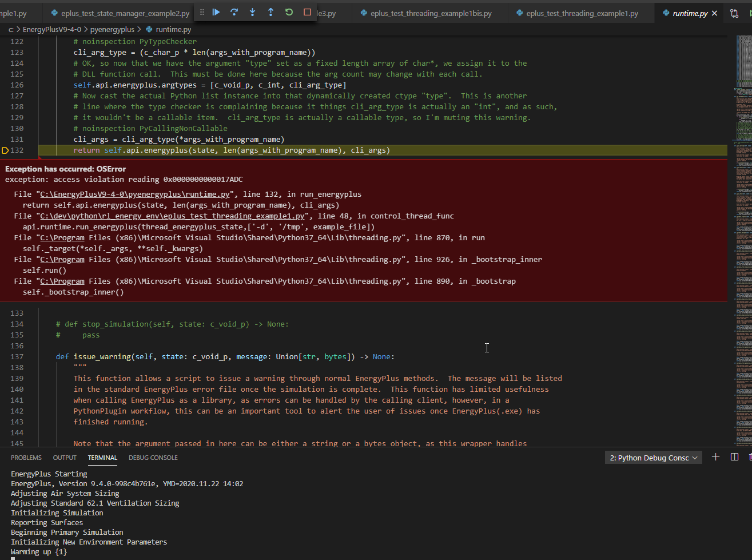Stop debugging with the red square icon

click(x=307, y=12)
